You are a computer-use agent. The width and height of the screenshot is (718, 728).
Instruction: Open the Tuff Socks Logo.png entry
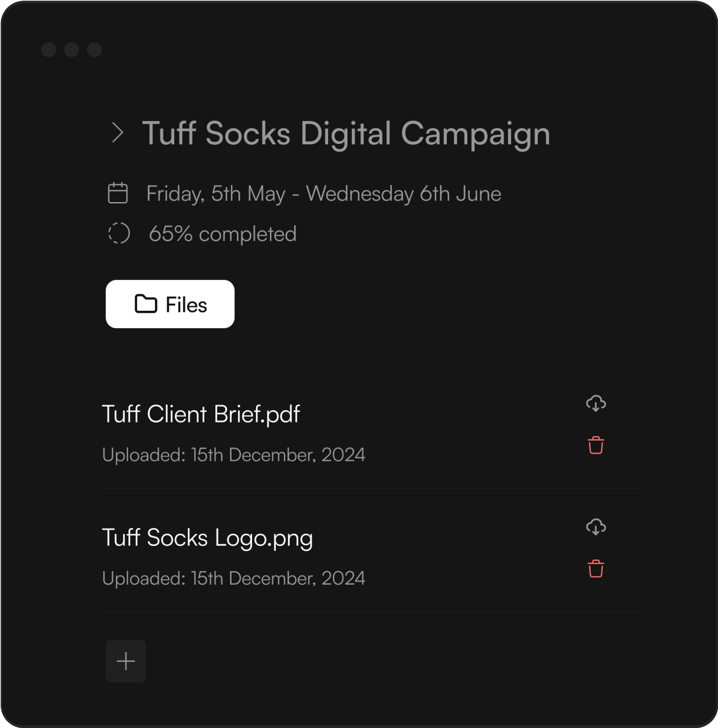click(x=207, y=538)
